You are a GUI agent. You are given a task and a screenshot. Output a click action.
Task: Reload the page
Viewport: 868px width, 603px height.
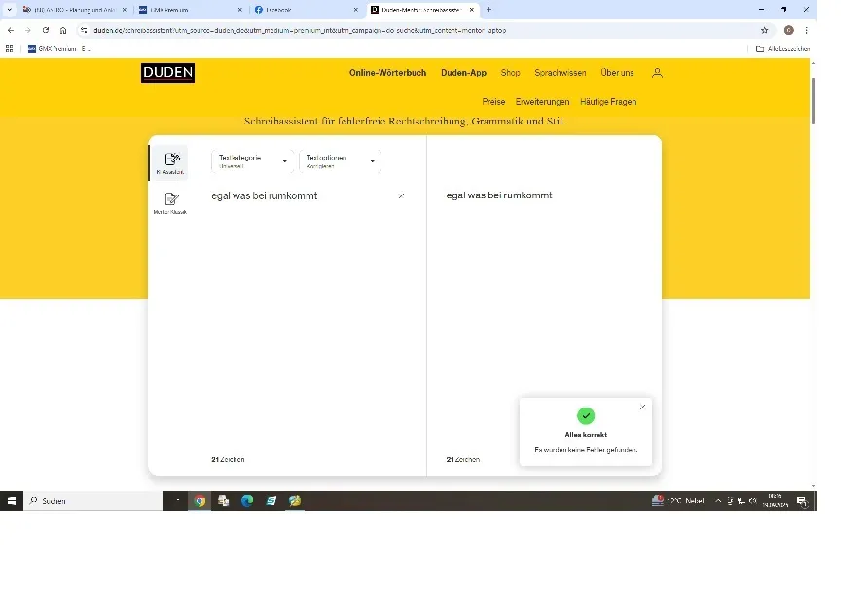[46, 30]
